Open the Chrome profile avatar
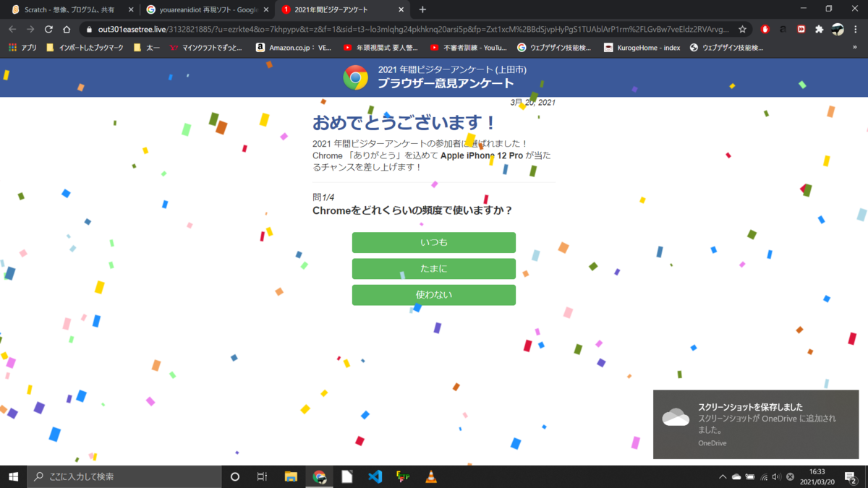This screenshot has width=868, height=488. 838,30
